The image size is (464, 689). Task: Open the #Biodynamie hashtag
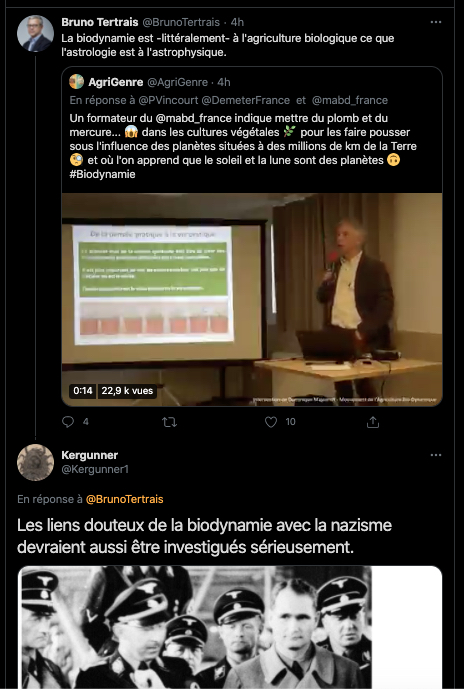pos(102,174)
